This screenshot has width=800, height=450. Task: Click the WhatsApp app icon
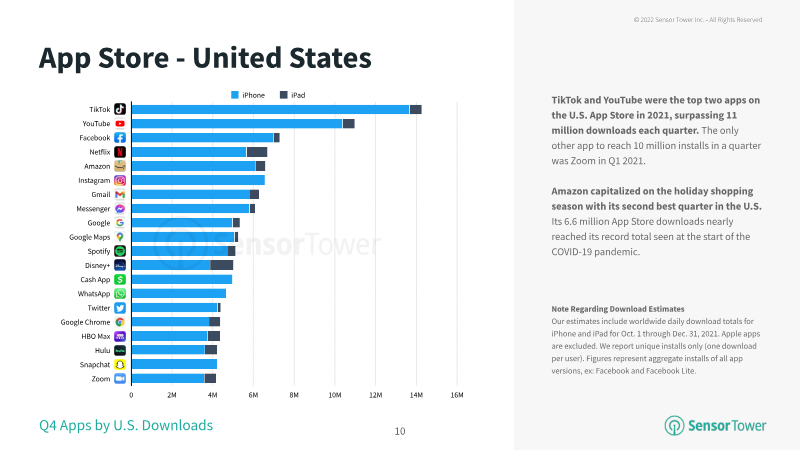(120, 294)
